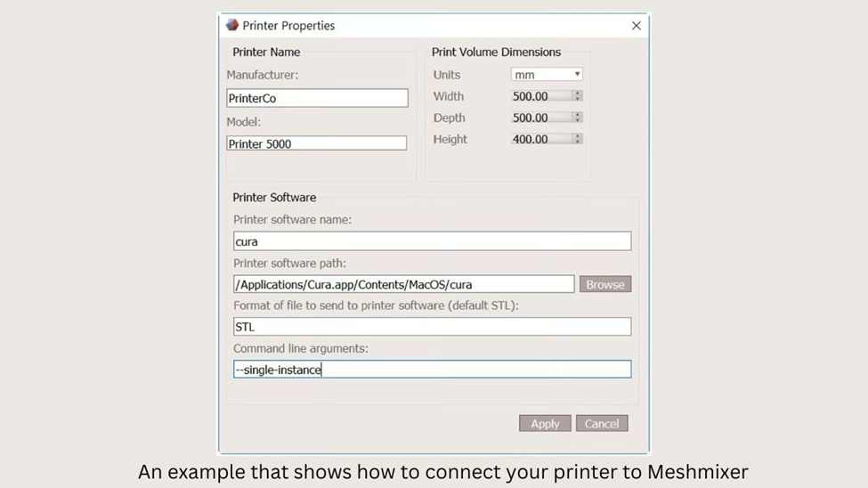Image resolution: width=868 pixels, height=488 pixels.
Task: Click the 'Print Volume Dimensions' group label
Action: [496, 52]
